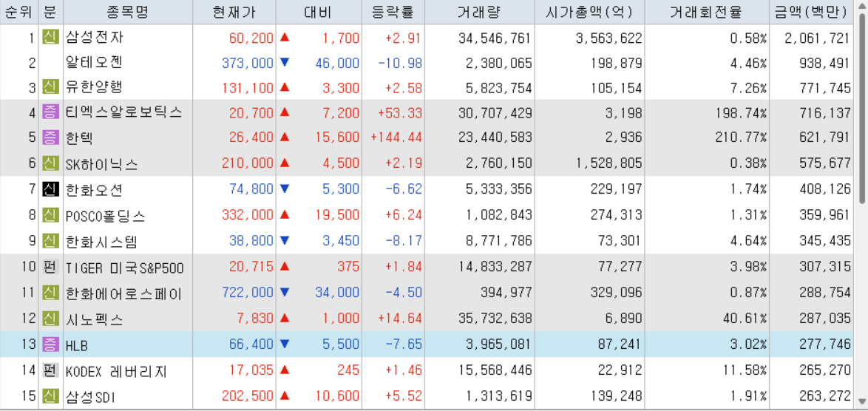868x411 pixels.
Task: Click the 신 badge next to 한화에어로스페이
Action: pyautogui.click(x=51, y=292)
